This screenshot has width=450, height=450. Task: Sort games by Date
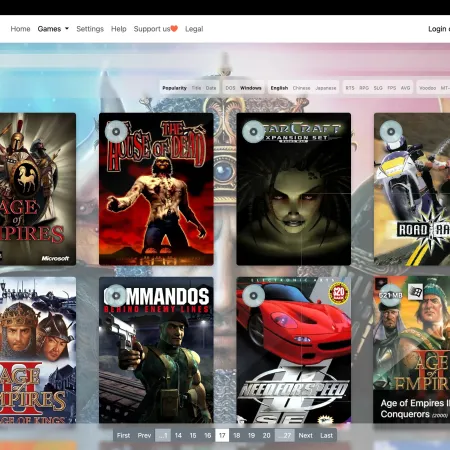[x=211, y=88]
